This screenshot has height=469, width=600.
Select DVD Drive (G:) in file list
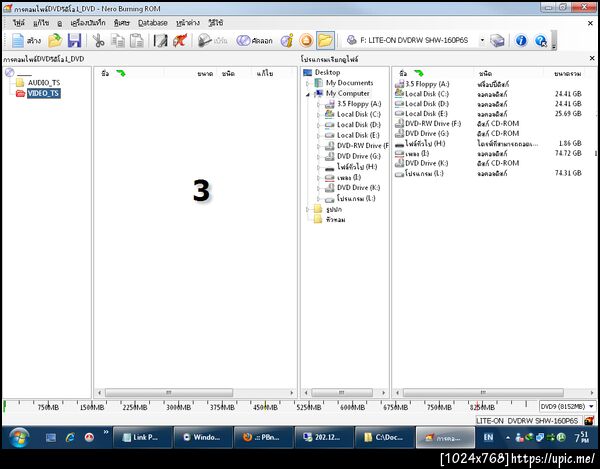[427, 134]
